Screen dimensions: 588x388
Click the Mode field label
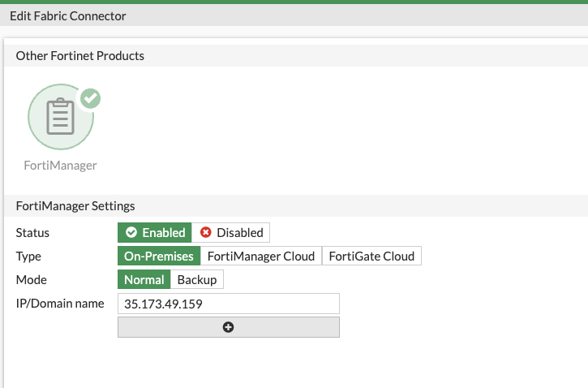click(x=32, y=279)
